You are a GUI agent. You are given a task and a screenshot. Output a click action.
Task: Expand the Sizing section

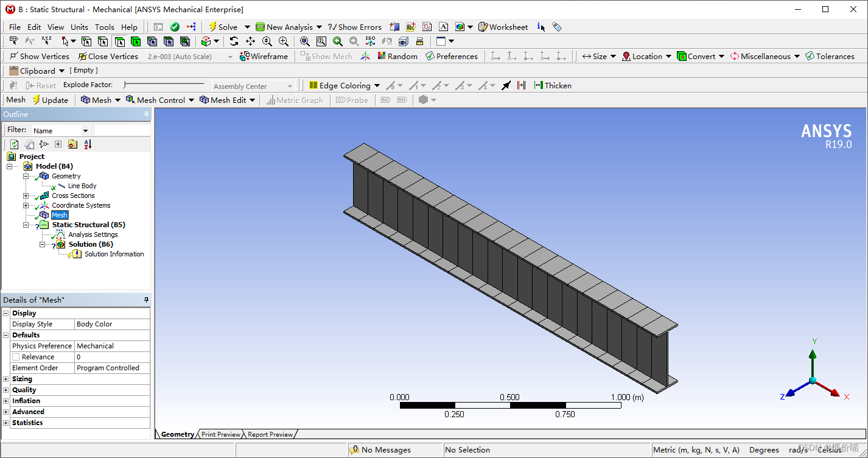point(6,379)
